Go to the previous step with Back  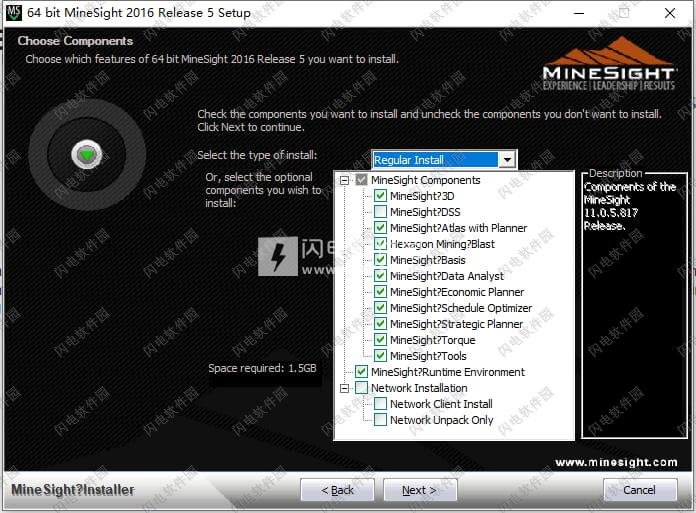337,490
